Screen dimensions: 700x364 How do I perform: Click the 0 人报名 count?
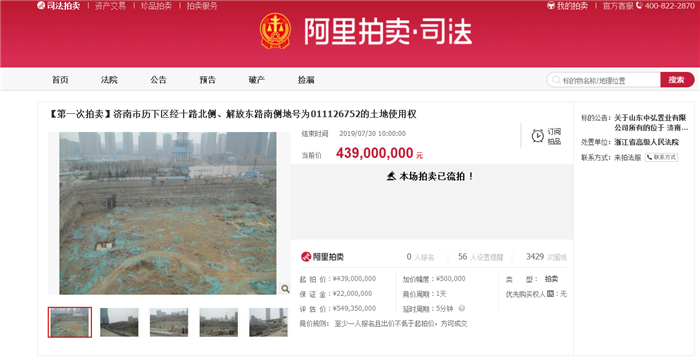coord(420,257)
